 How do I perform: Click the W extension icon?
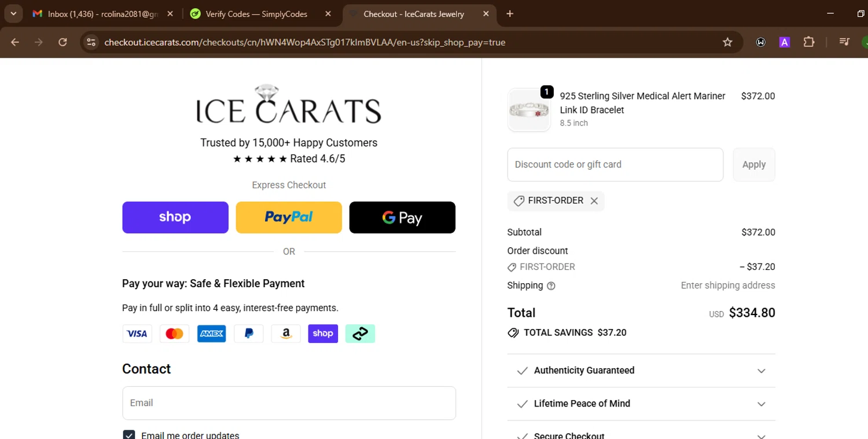pyautogui.click(x=761, y=42)
